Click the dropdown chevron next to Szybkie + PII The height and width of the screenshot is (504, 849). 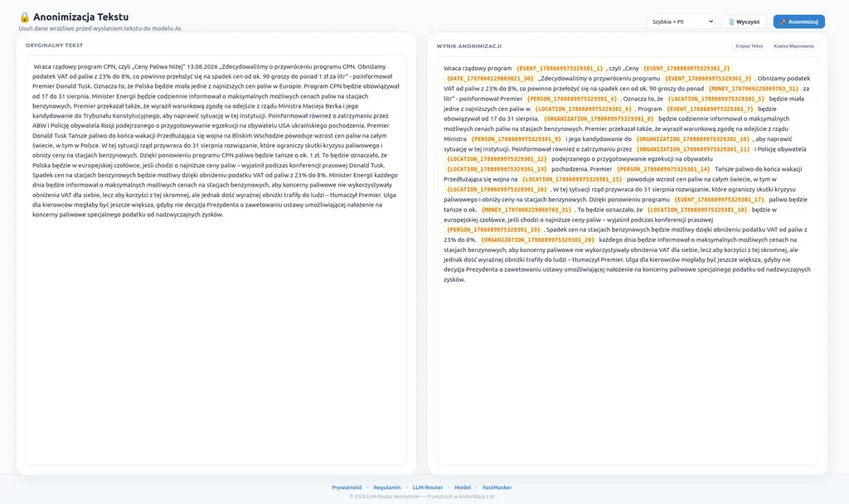click(x=711, y=22)
